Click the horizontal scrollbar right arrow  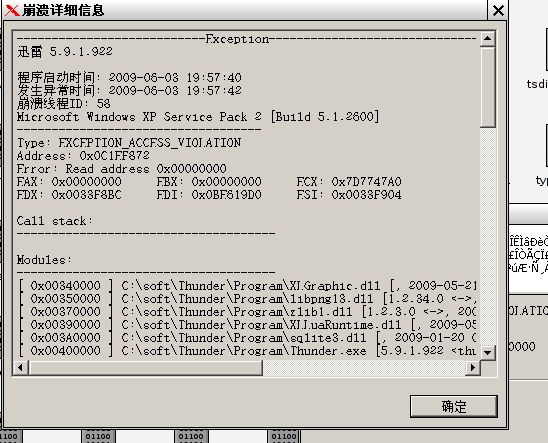[x=473, y=367]
